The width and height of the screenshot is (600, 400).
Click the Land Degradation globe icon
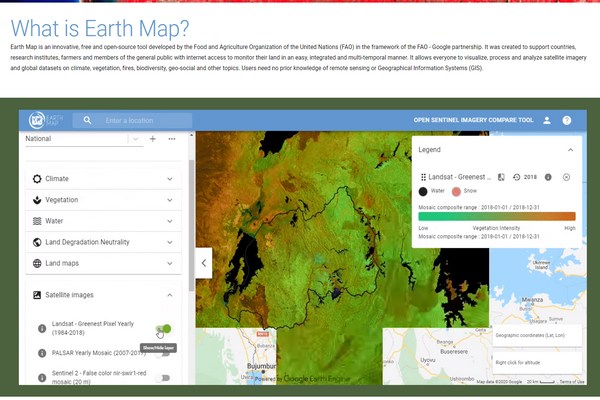(x=37, y=242)
